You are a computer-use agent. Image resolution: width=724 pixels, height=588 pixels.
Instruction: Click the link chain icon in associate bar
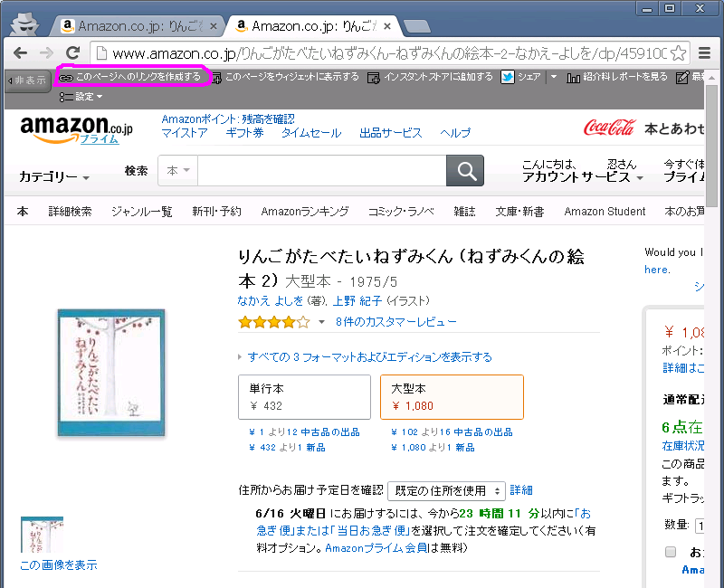66,78
